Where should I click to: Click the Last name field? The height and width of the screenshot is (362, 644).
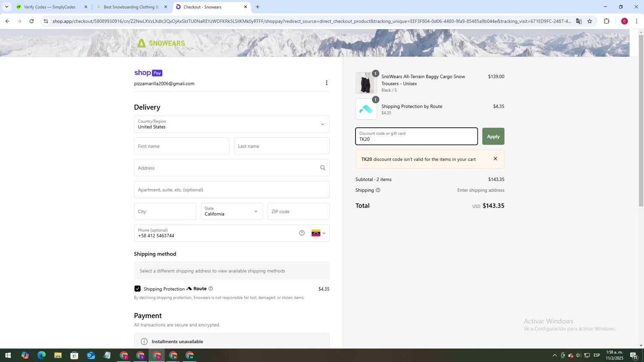pos(282,146)
